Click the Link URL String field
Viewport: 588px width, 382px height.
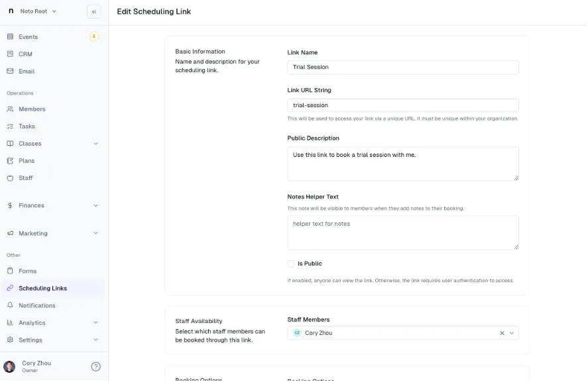403,105
